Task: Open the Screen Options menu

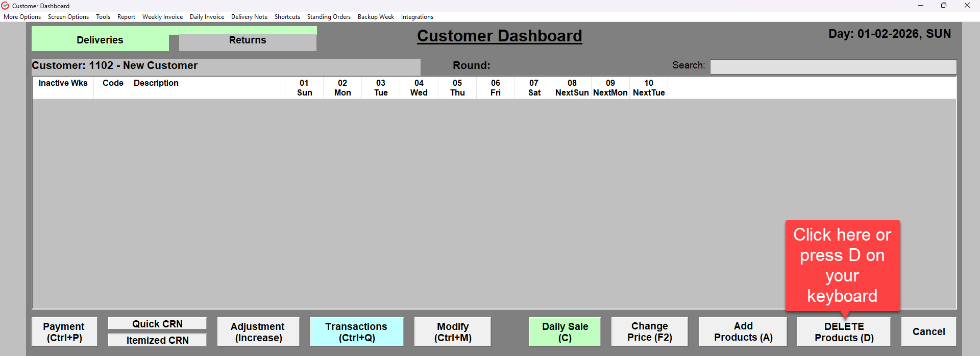Action: (68, 17)
